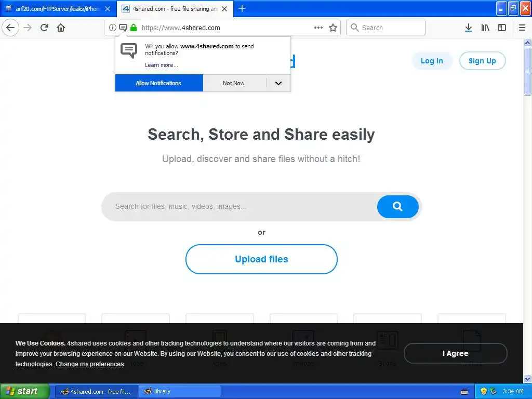Close the 4shared.com tab
532x399 pixels.
click(224, 9)
